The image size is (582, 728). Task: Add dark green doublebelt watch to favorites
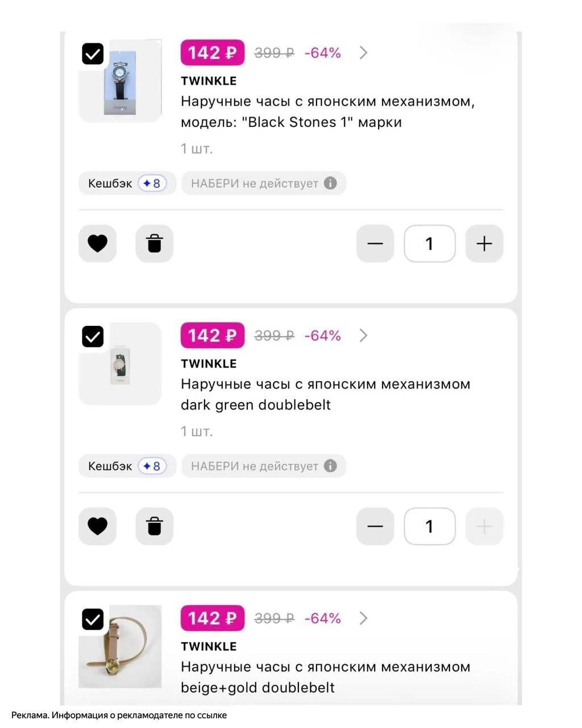(x=97, y=526)
